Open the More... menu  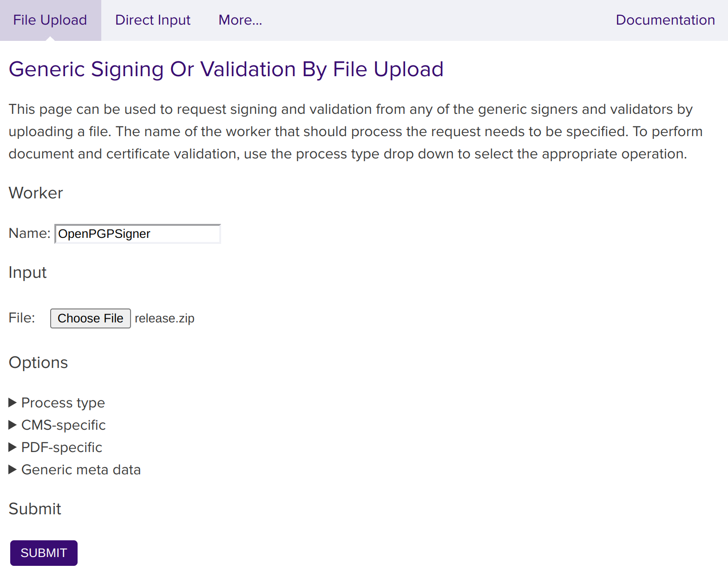pyautogui.click(x=240, y=20)
